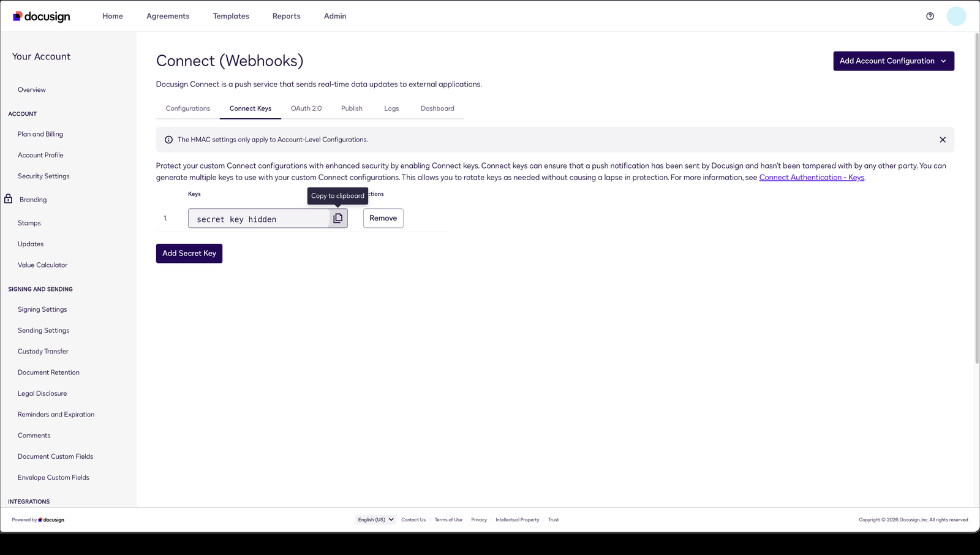Image resolution: width=980 pixels, height=555 pixels.
Task: Switch to the Dashboard tab
Action: (x=437, y=108)
